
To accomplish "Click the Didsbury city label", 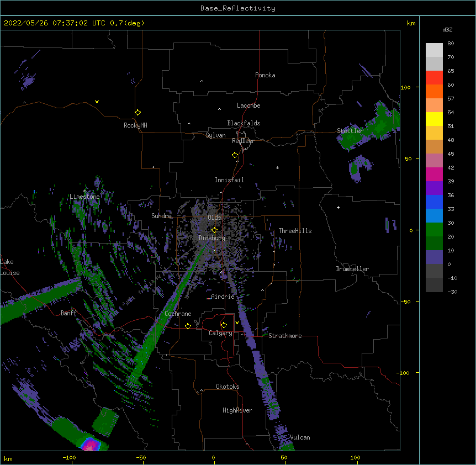I will click(x=212, y=238).
